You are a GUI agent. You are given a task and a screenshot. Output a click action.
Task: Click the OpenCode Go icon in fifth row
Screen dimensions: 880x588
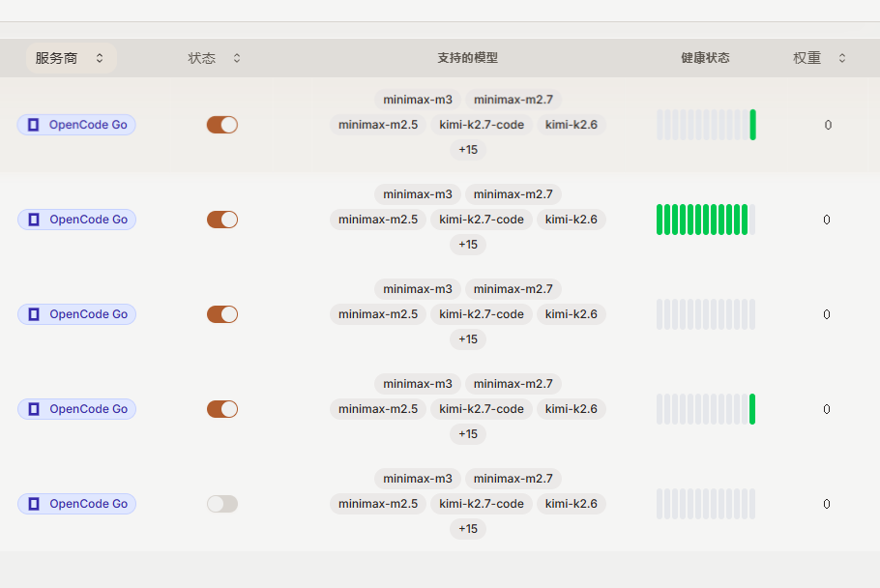coord(34,504)
